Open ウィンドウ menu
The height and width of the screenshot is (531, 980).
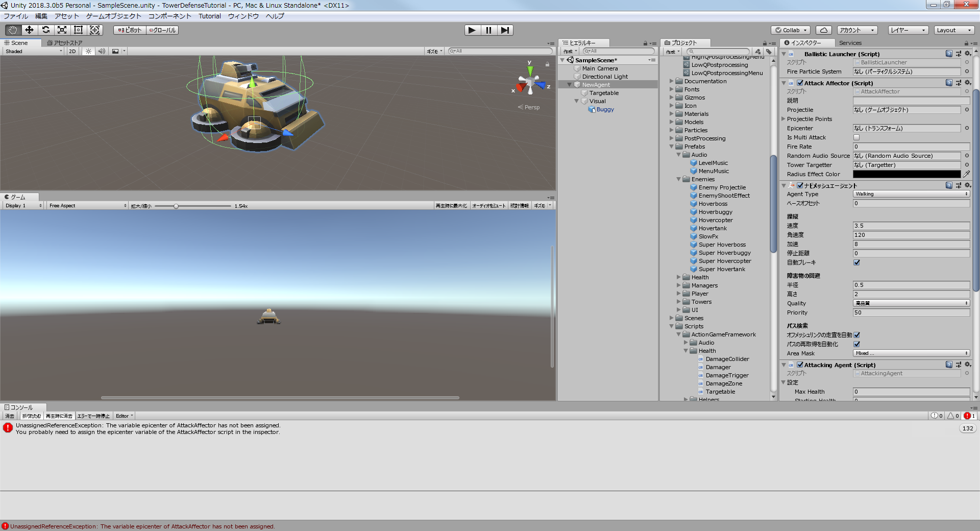[x=243, y=16]
